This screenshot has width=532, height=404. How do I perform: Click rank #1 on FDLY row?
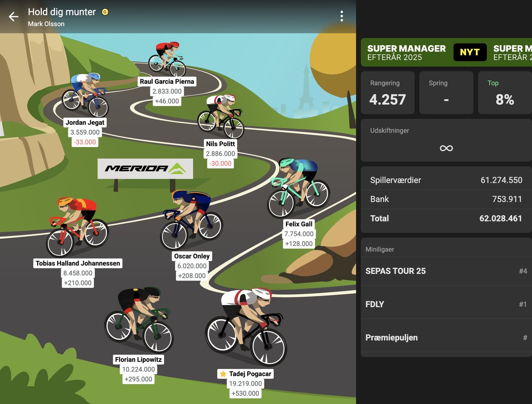pos(523,304)
